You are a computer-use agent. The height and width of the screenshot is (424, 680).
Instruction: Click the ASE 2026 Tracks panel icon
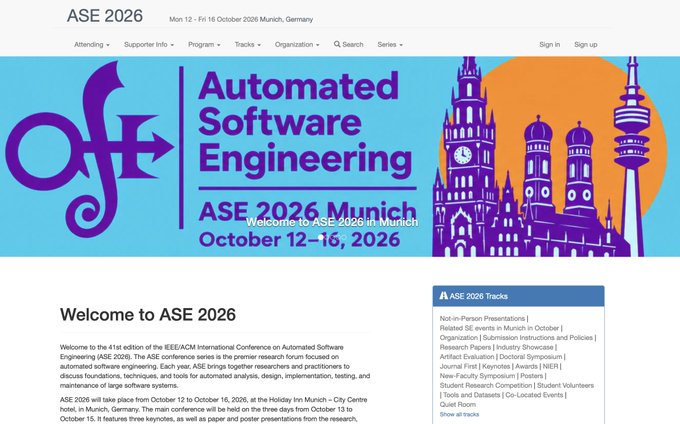(x=443, y=296)
